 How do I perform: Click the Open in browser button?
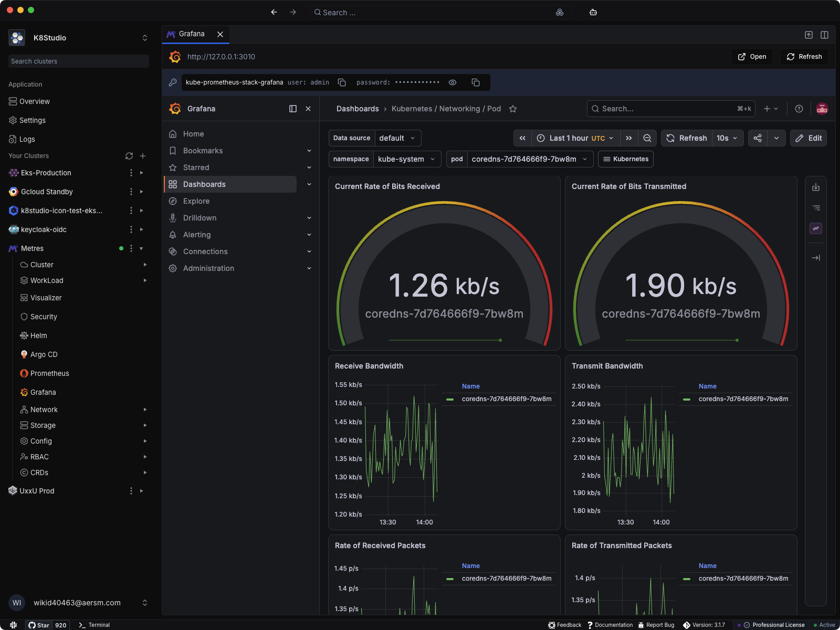pyautogui.click(x=752, y=57)
